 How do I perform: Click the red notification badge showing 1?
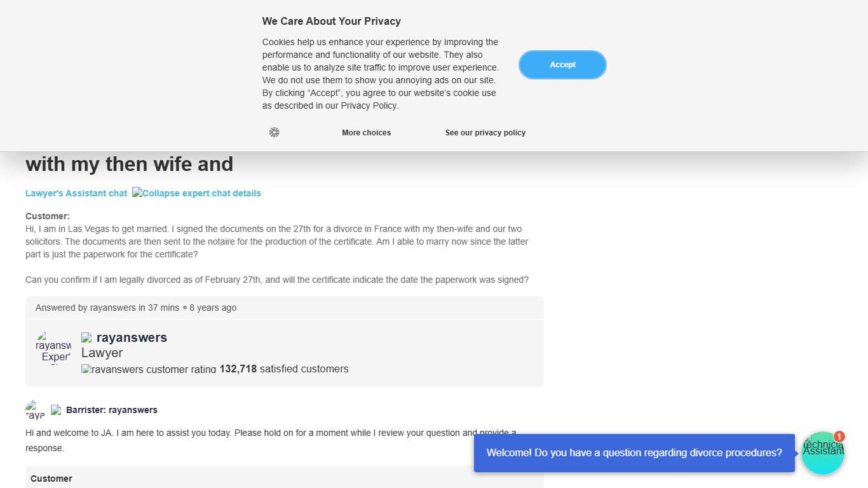coord(839,437)
